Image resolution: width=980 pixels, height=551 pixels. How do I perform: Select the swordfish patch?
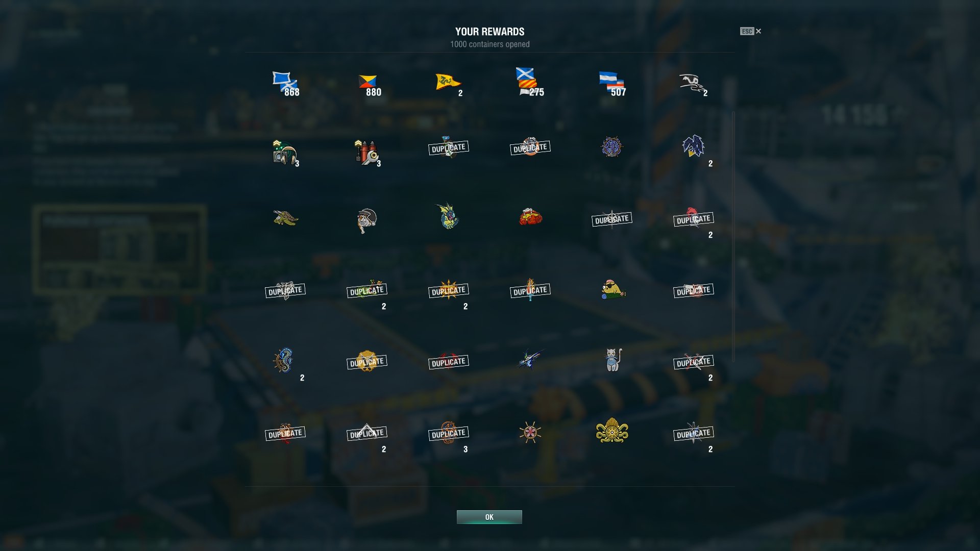click(530, 359)
